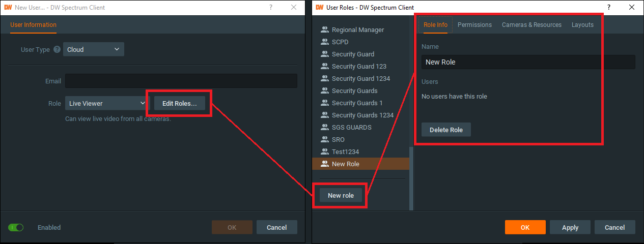This screenshot has height=244, width=644.
Task: Open the User Type Cloud dropdown
Action: tap(94, 50)
